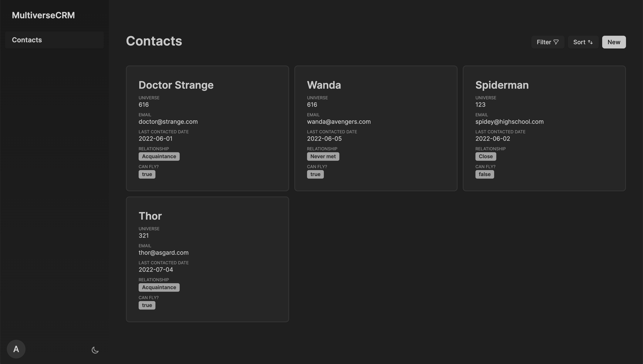Open the user avatar labeled A

[16, 349]
